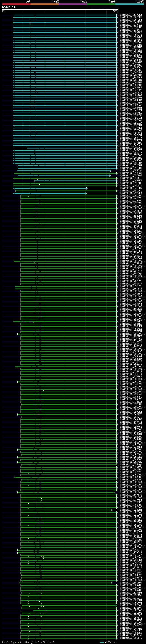The width and height of the screenshot is (146, 644).
Task: Click hit UniRef100_A9SP23
Action: pos(131,118)
